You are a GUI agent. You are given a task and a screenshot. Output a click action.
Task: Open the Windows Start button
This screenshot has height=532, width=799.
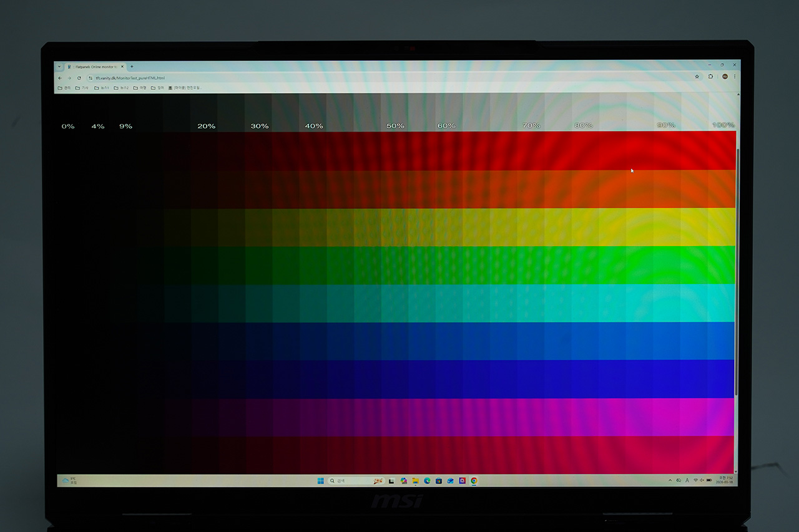pos(320,481)
